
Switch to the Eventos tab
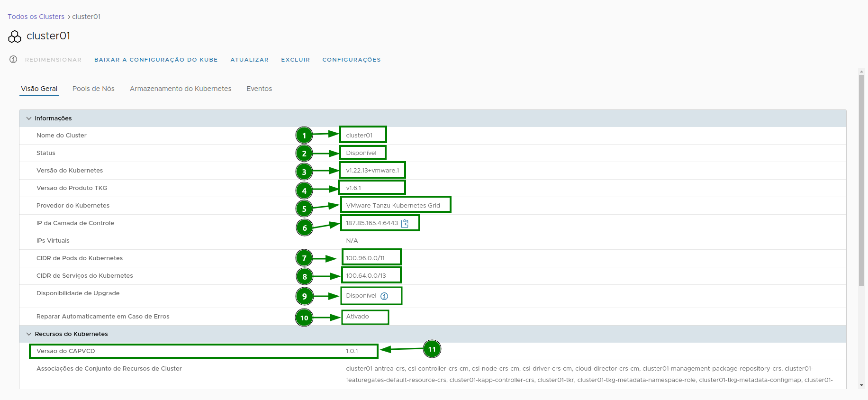[x=259, y=89]
